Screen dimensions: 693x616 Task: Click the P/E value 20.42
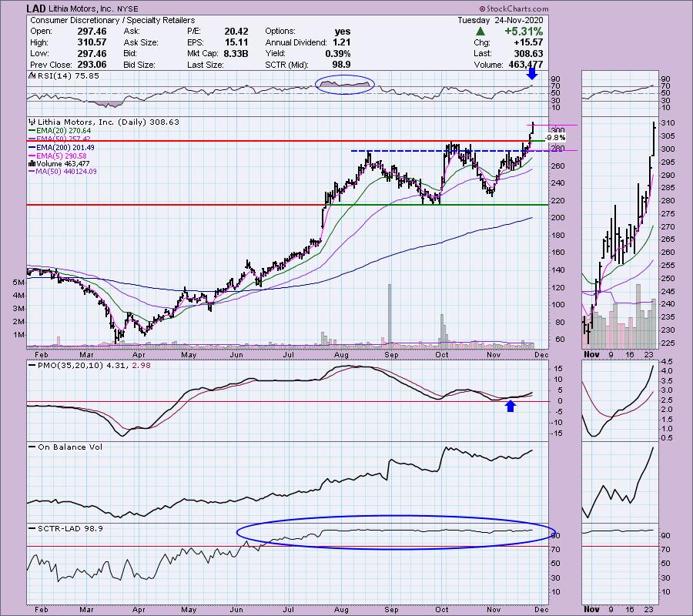(236, 32)
